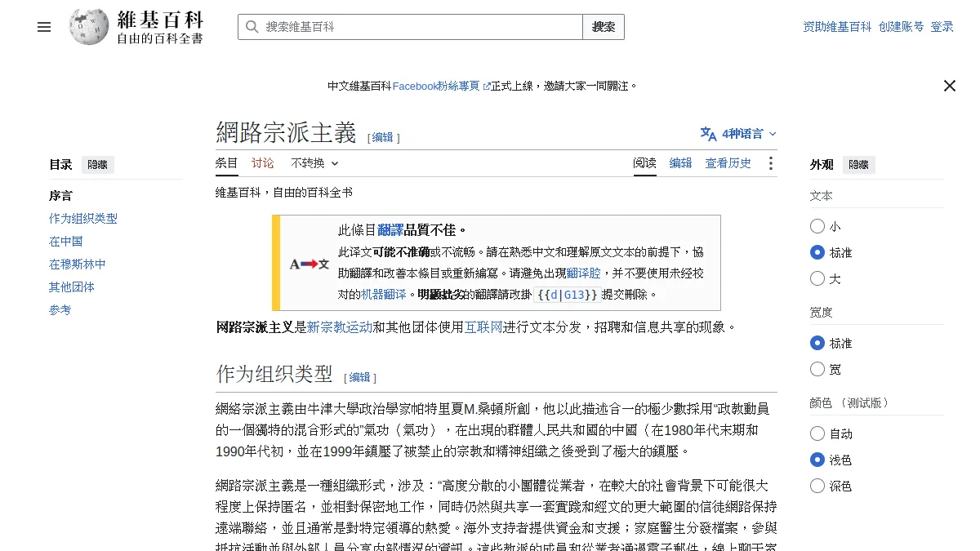
Task: Select automatic color 自动 option
Action: 817,433
